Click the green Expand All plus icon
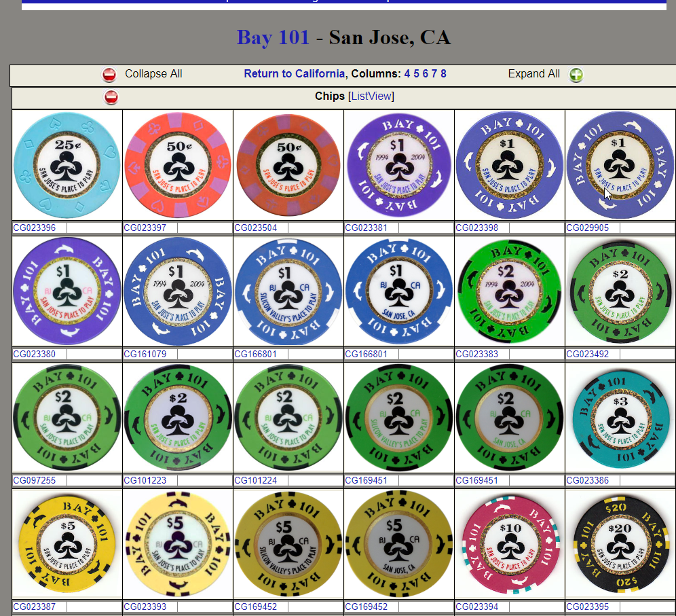The width and height of the screenshot is (676, 616). point(576,75)
